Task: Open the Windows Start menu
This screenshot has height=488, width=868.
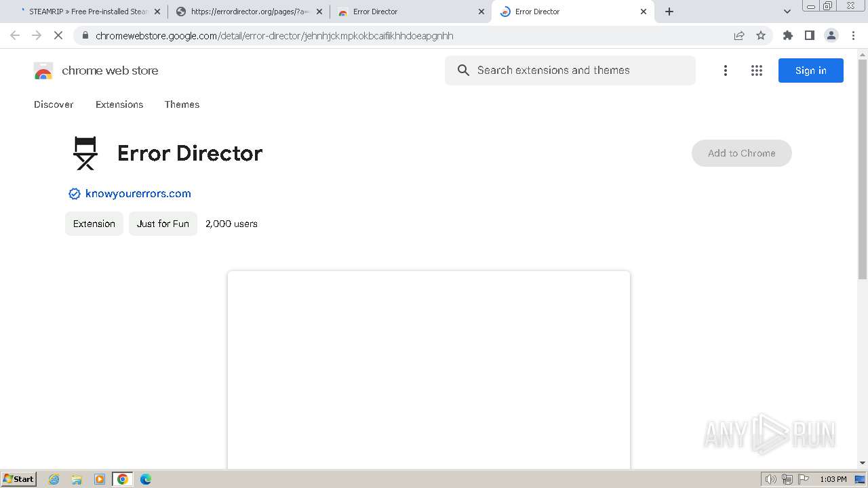Action: (19, 479)
